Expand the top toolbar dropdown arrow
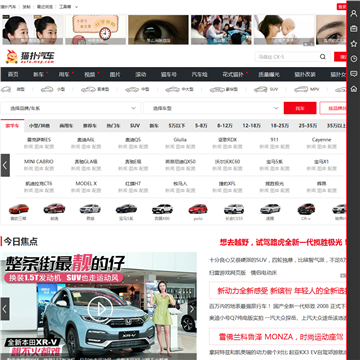360x360 pixels. (76, 7)
